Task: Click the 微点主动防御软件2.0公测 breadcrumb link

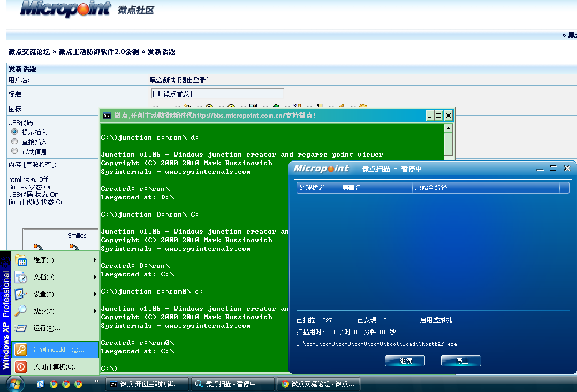Action: coord(98,52)
